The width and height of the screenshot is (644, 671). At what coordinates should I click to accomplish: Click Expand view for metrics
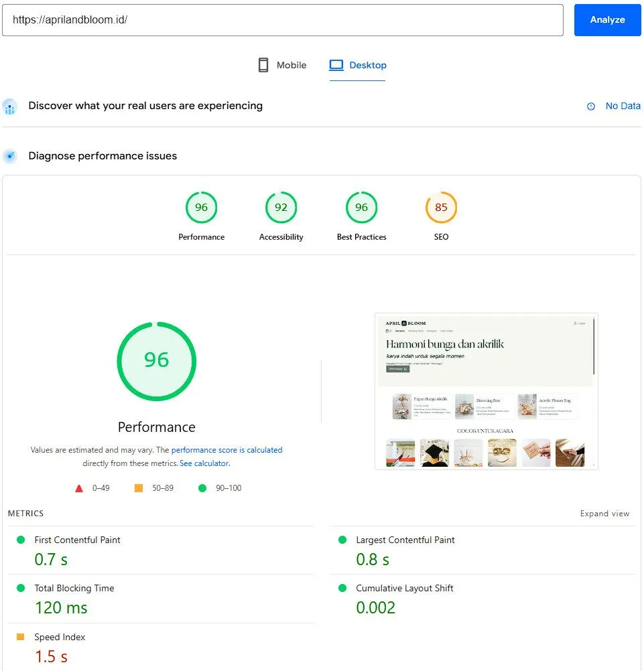[x=604, y=514]
